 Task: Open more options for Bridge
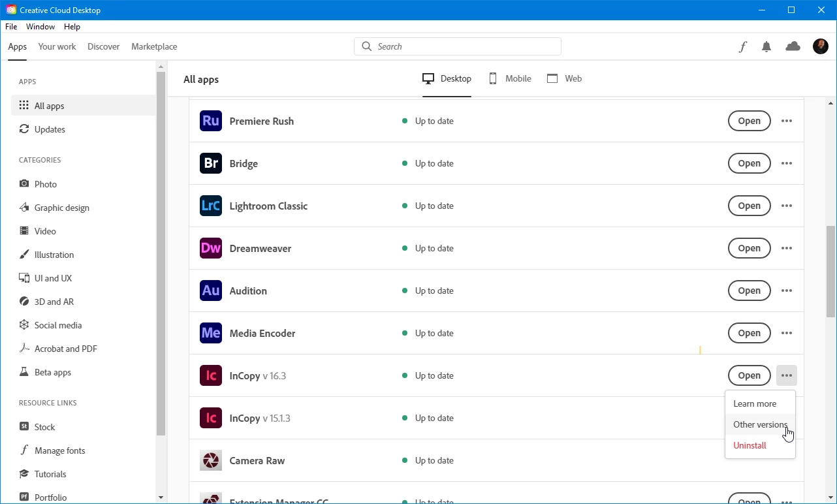click(787, 163)
